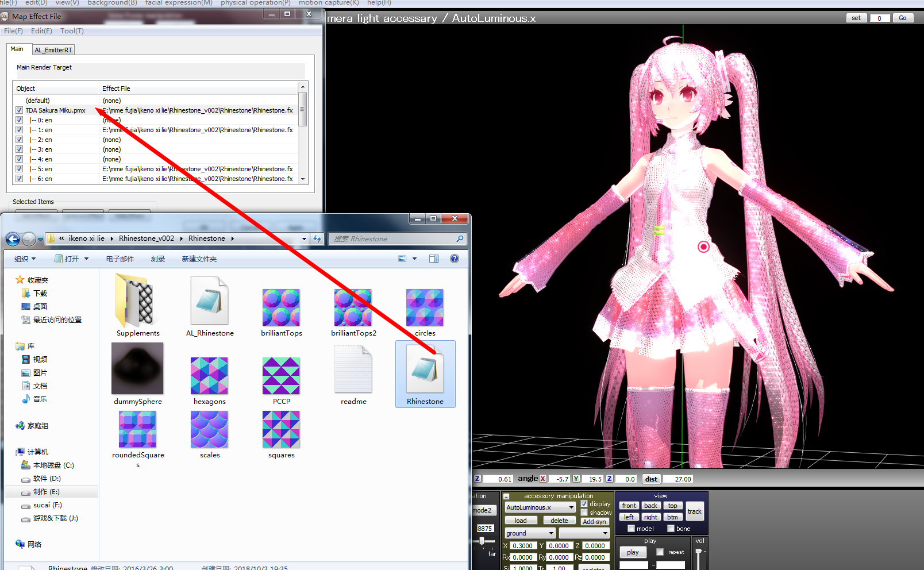Click the Explorer forward navigation arrow
The width and height of the screenshot is (924, 570).
tap(29, 238)
